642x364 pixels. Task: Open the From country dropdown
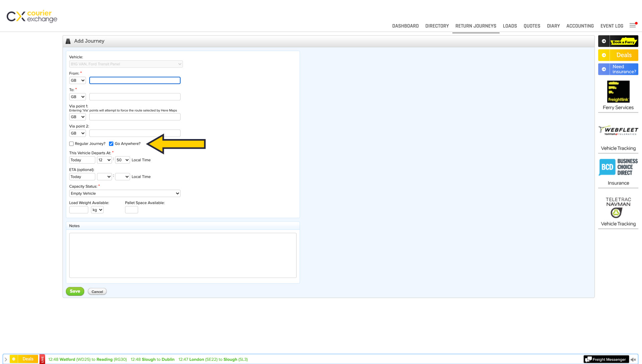78,81
